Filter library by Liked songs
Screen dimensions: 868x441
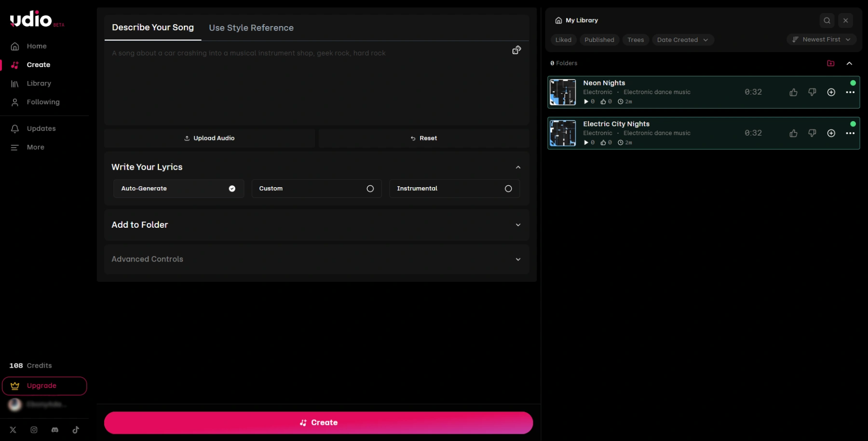[563, 40]
